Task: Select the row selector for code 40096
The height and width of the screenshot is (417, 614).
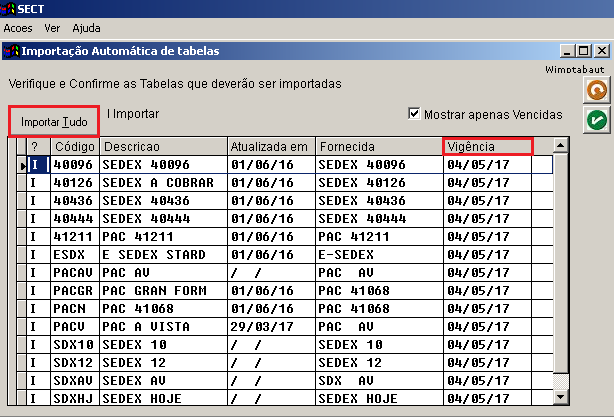Action: click(22, 165)
